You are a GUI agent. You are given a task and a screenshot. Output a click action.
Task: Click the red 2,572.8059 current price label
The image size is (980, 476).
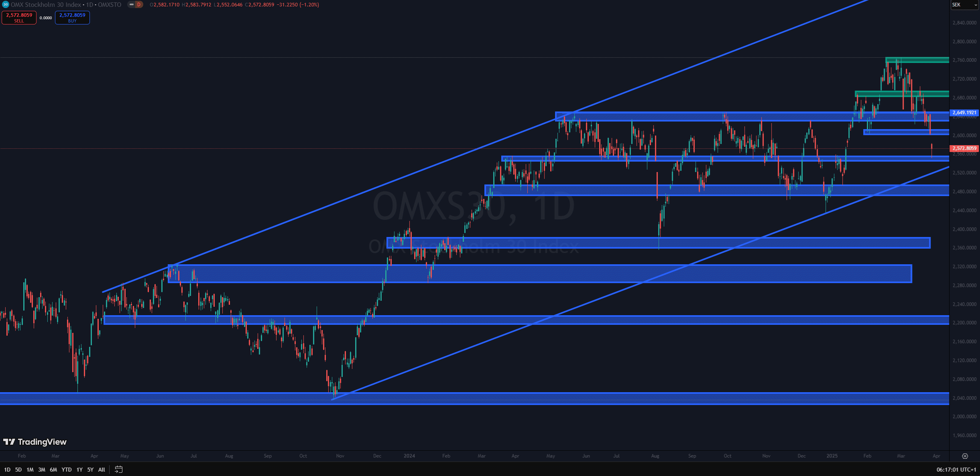point(964,148)
